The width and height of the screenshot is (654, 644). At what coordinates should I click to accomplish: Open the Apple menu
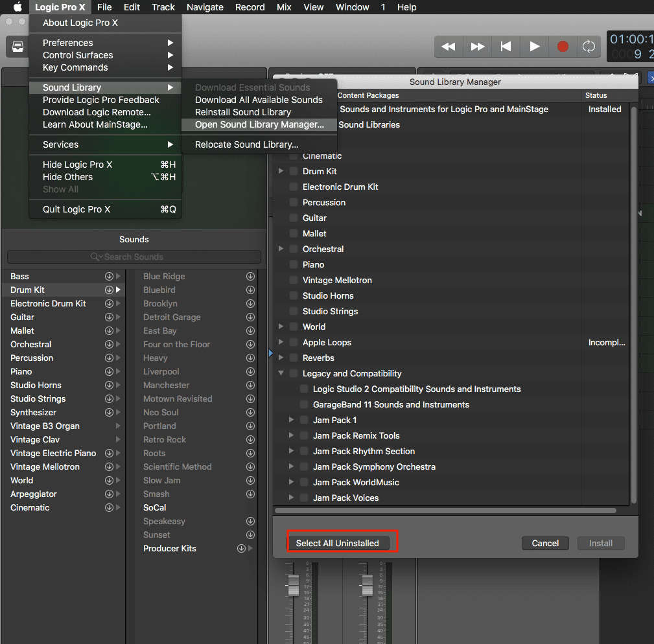pos(18,7)
